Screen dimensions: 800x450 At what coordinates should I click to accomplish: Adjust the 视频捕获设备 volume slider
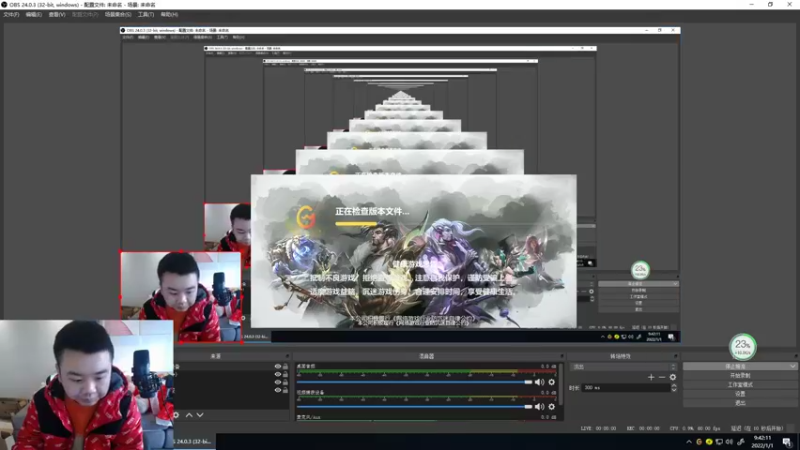(x=414, y=407)
